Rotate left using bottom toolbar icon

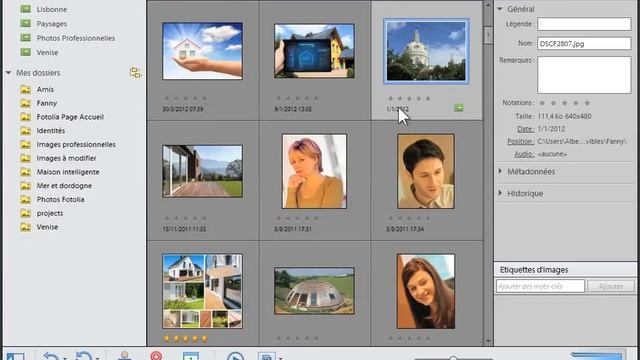point(51,357)
